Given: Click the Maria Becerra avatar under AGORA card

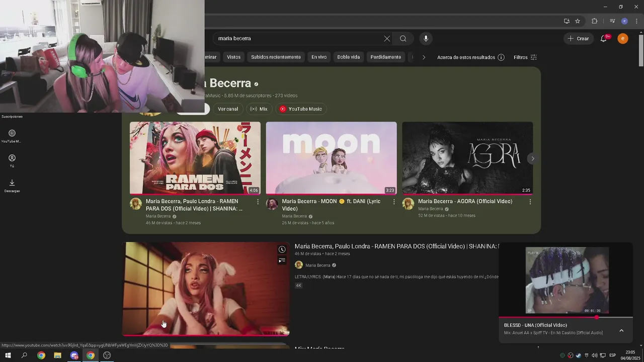Looking at the screenshot, I should 408,204.
